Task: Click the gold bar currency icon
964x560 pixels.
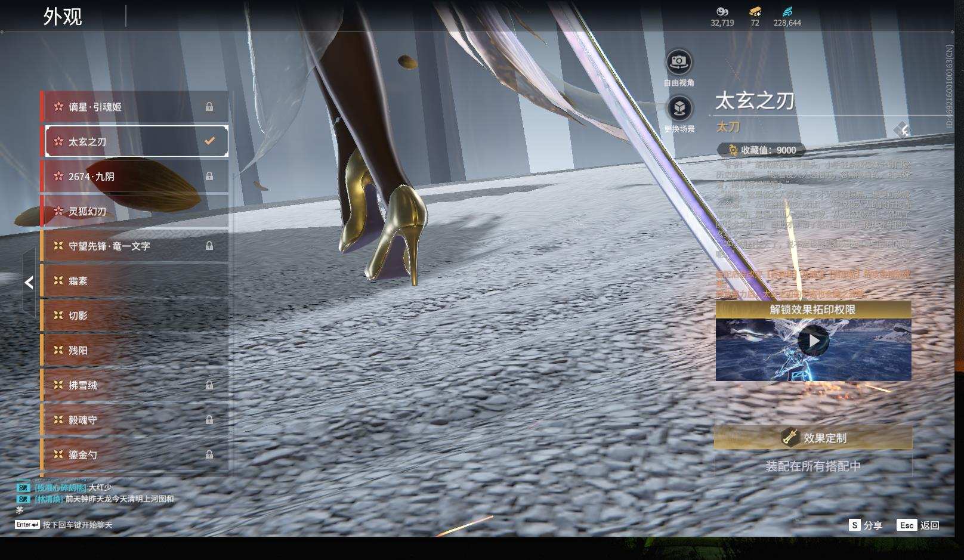Action: click(755, 11)
